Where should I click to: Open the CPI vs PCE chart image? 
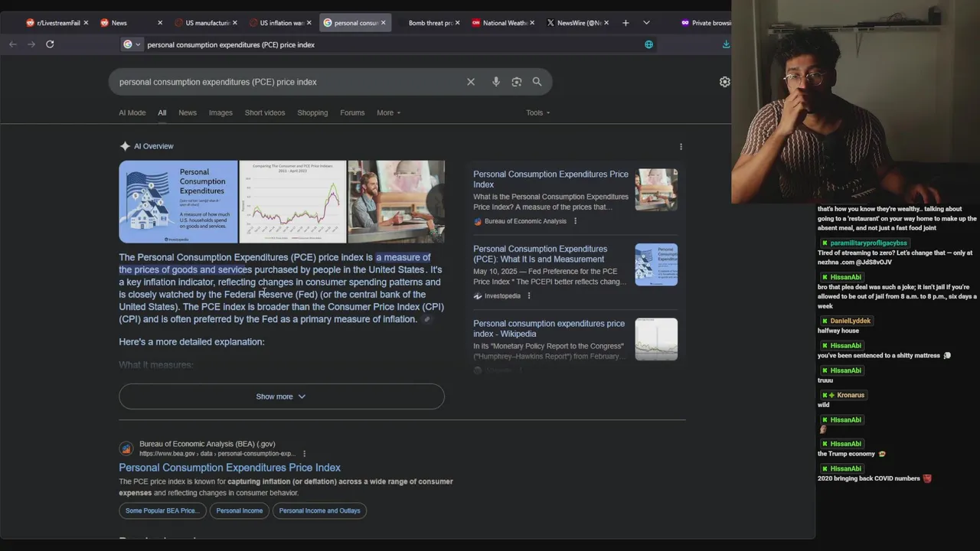click(292, 201)
